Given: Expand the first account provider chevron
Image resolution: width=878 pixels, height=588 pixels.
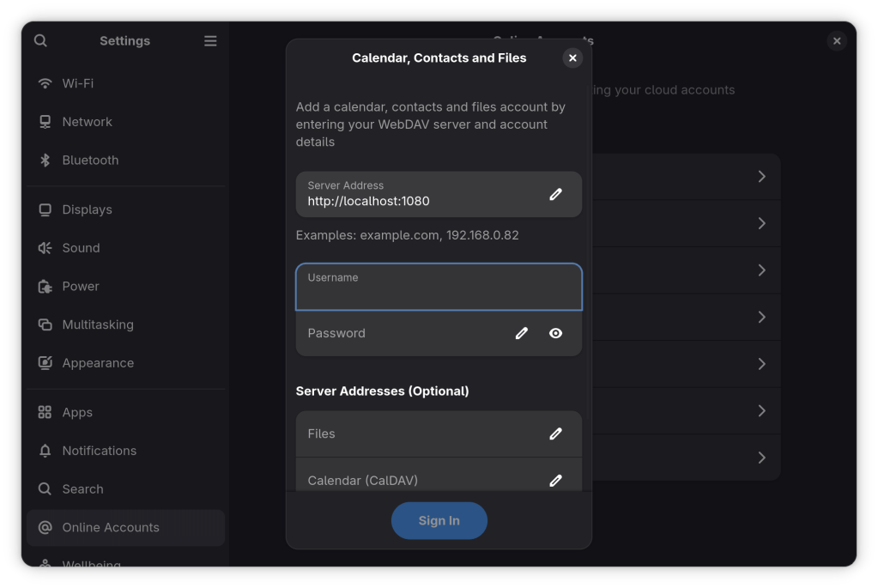Looking at the screenshot, I should point(761,176).
